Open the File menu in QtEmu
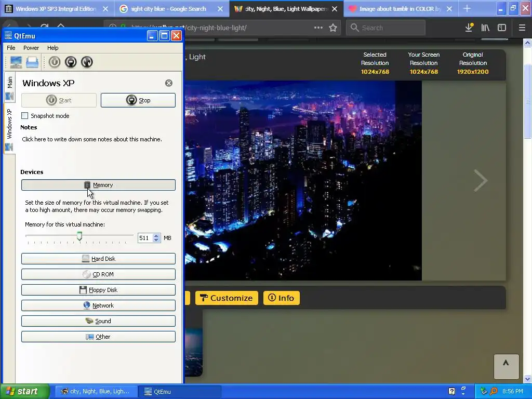This screenshot has height=399, width=532. [11, 48]
